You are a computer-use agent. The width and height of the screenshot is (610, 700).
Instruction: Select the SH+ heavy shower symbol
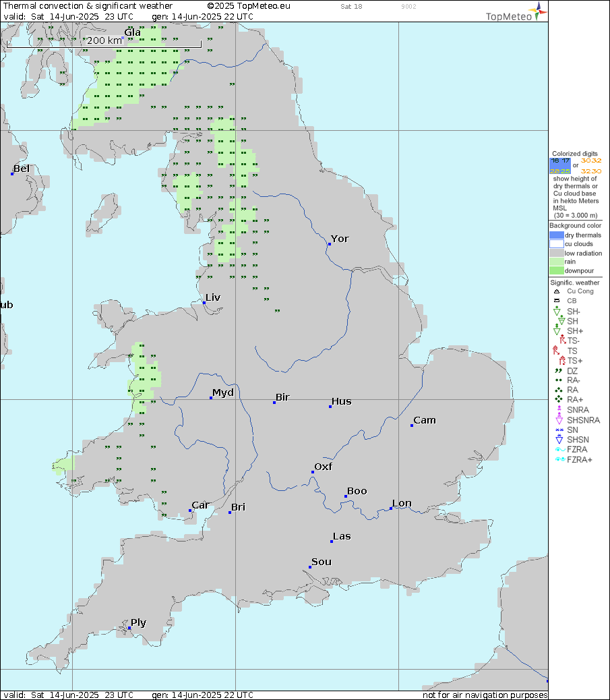click(557, 330)
